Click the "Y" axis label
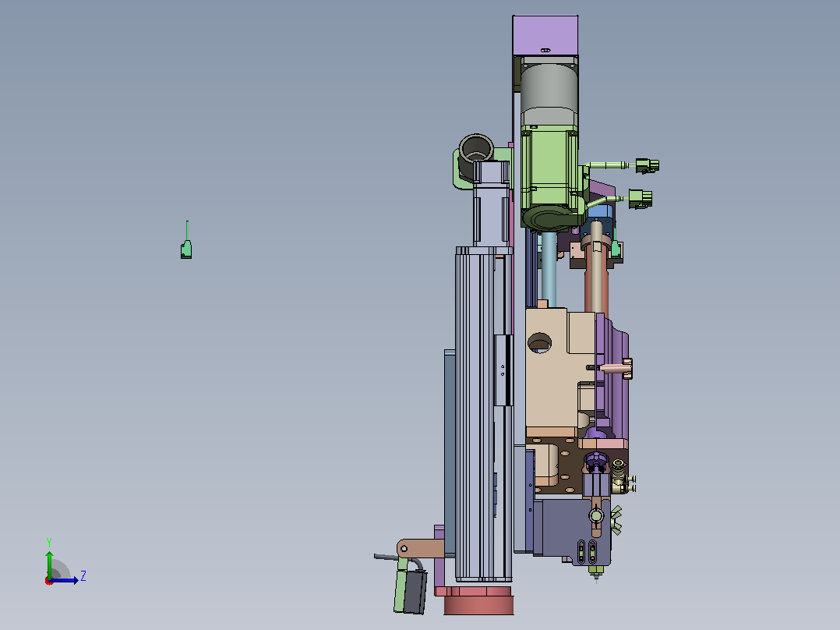This screenshot has width=840, height=630. click(49, 542)
